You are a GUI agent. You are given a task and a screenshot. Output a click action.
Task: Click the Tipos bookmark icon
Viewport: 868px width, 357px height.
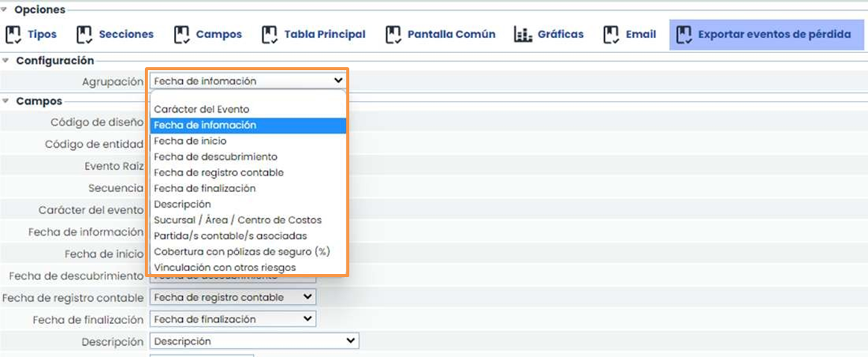(13, 34)
